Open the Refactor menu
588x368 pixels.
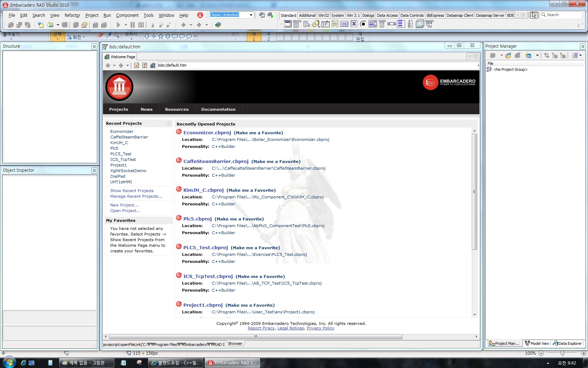72,15
